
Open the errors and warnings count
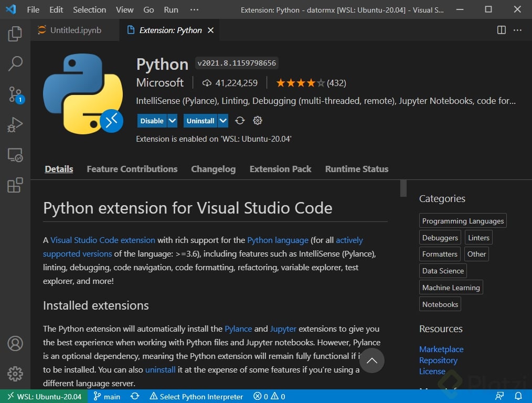(269, 397)
